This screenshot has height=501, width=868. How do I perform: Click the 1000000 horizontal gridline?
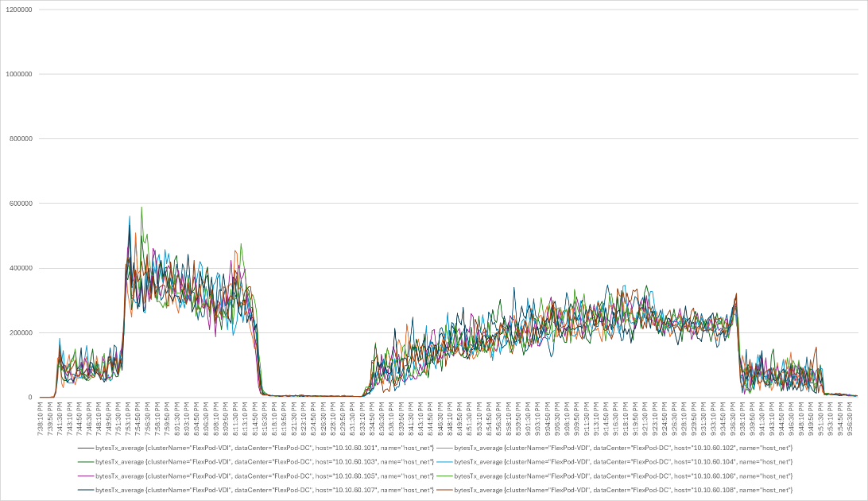coord(448,74)
